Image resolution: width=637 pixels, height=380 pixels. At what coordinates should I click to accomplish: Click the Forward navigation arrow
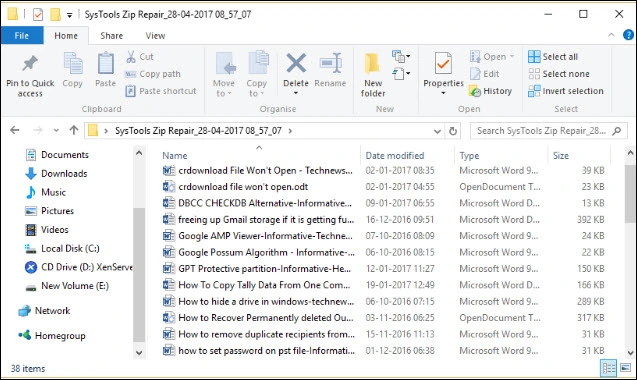38,130
